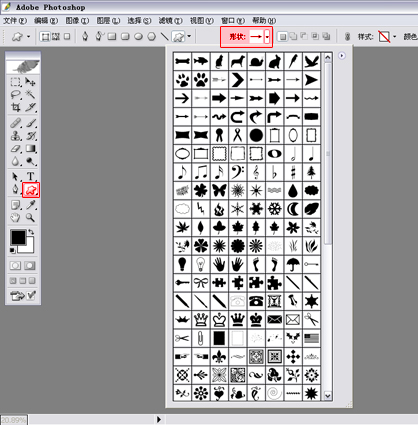The height and width of the screenshot is (425, 418).
Task: Enable Create New Shape Layer option
Action: [x=282, y=36]
